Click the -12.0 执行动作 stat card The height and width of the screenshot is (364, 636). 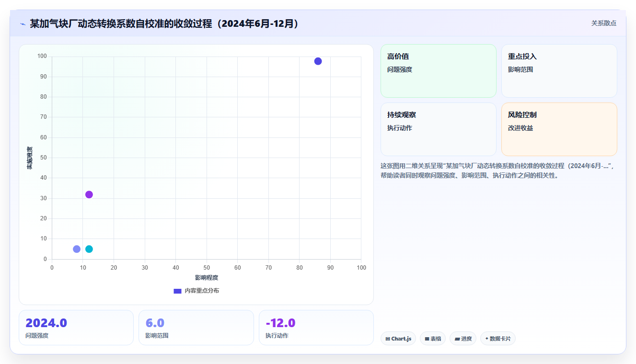316,328
